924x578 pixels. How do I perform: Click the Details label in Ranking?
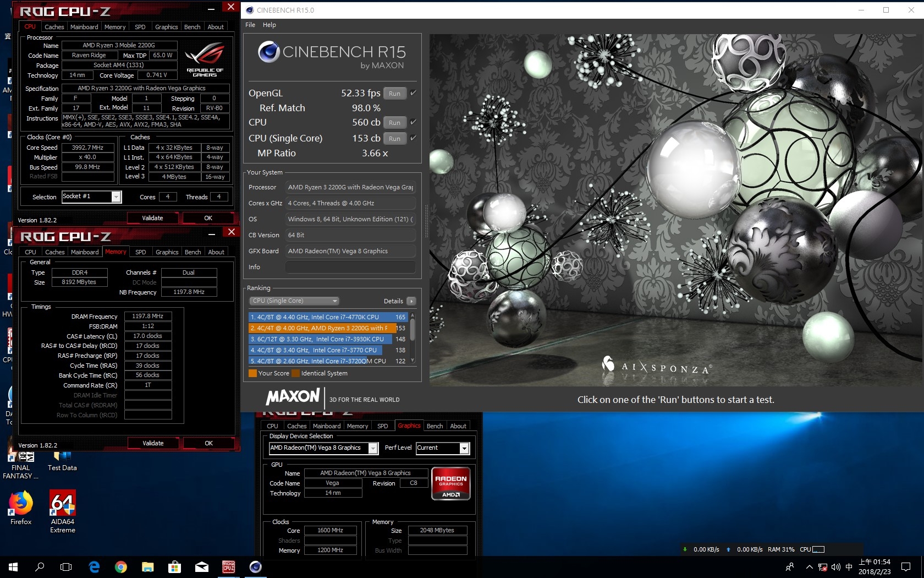[393, 301]
